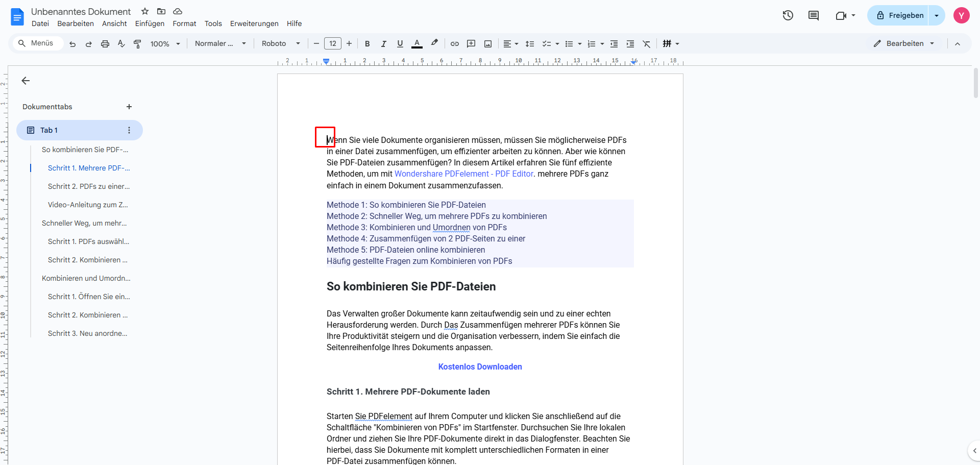Open line and paragraph spacing
The height and width of the screenshot is (465, 980).
(x=530, y=44)
